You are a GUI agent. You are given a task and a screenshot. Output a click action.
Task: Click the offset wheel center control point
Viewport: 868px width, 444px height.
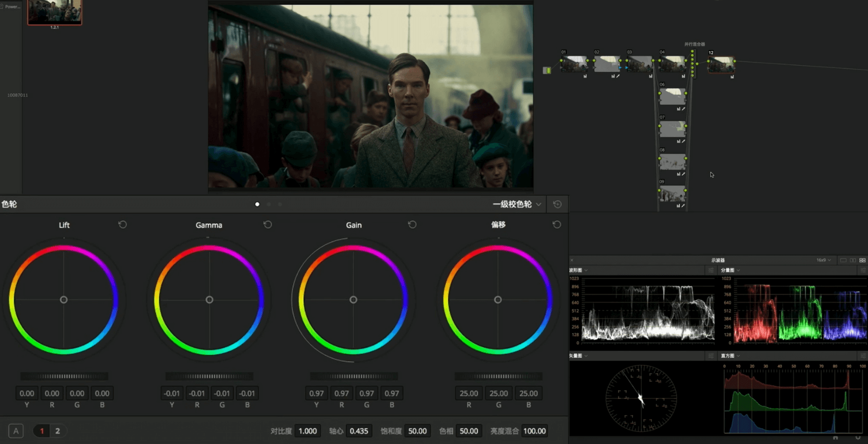pos(498,299)
